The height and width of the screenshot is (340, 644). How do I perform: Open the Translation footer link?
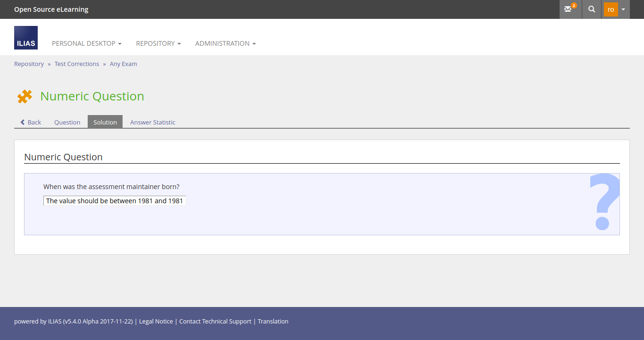pos(273,322)
